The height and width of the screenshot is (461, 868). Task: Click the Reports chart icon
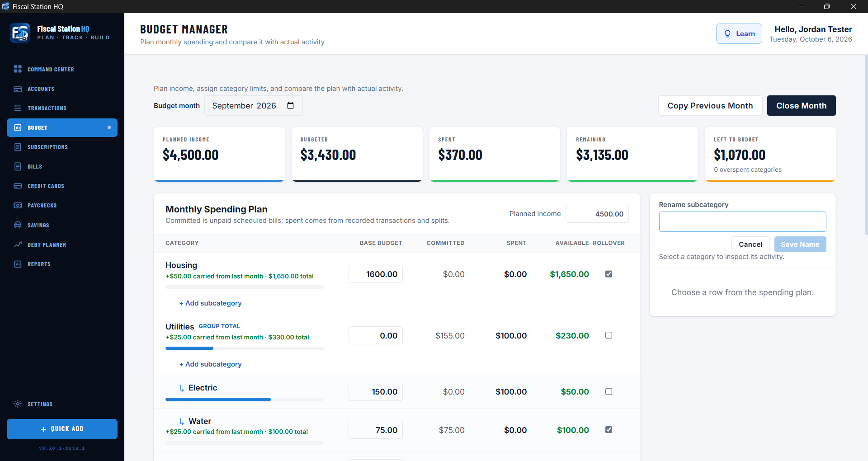[18, 264]
